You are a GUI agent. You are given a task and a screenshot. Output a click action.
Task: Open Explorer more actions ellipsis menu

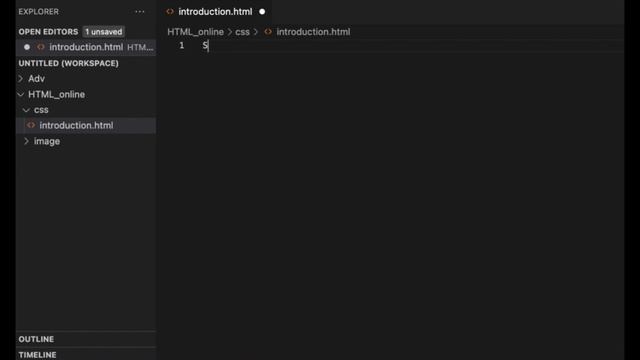pyautogui.click(x=140, y=12)
